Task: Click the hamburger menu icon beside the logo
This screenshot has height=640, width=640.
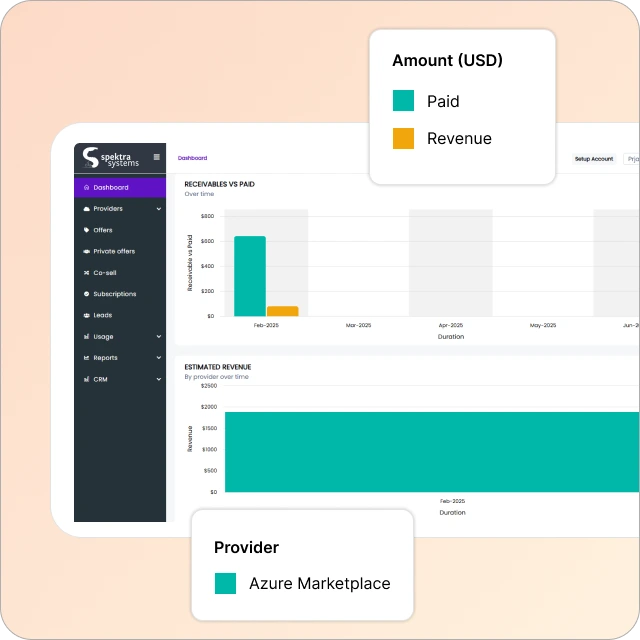Action: click(x=156, y=157)
